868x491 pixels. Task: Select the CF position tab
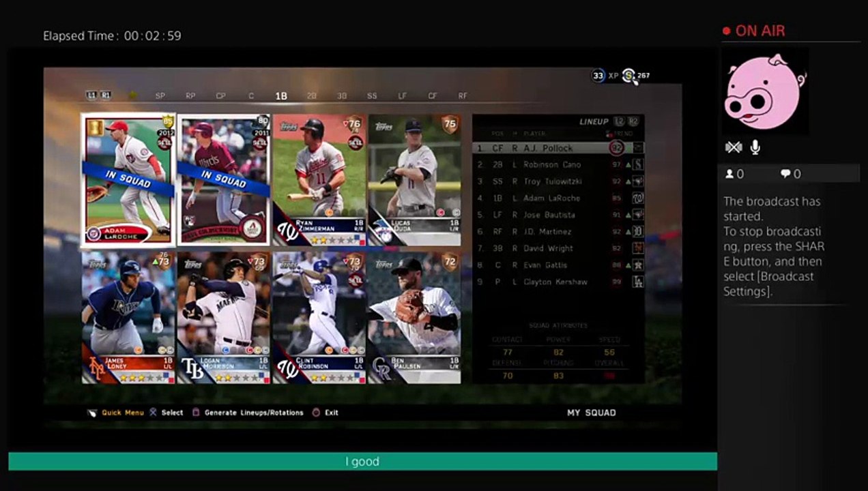tap(433, 96)
